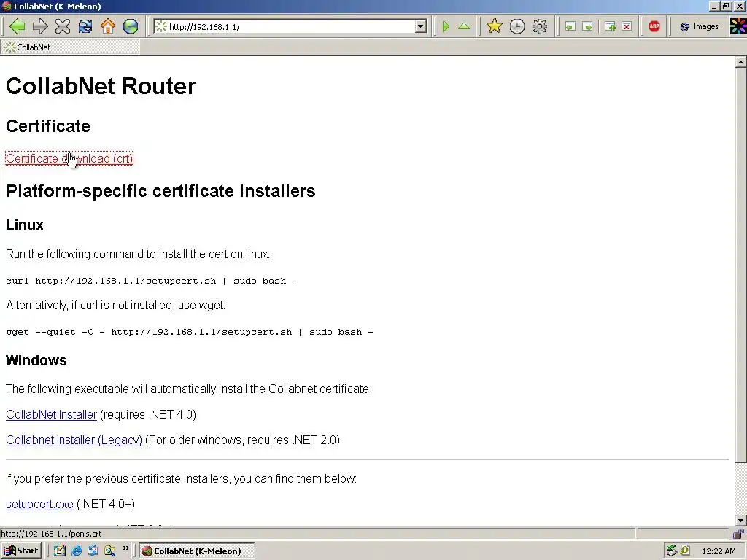
Task: Expand quick launch overflow chevron
Action: (125, 548)
